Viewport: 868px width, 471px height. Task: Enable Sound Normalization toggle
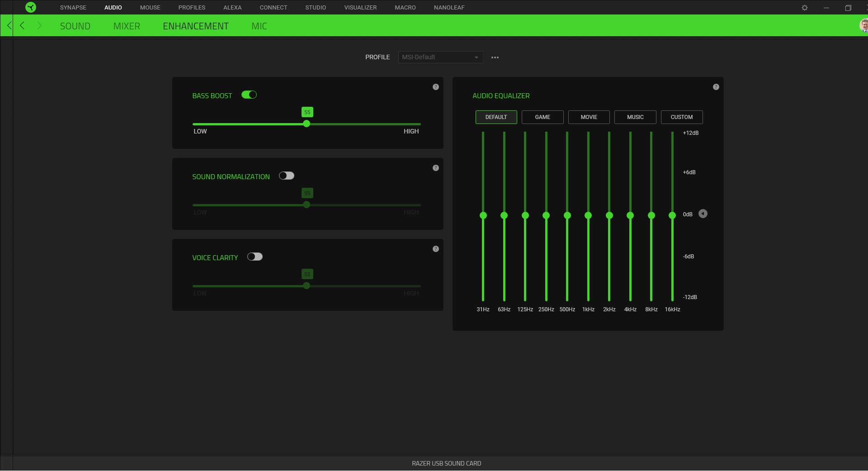(287, 176)
